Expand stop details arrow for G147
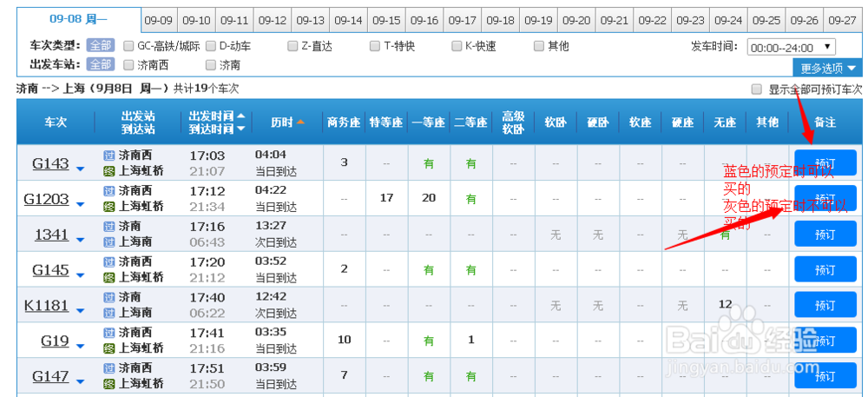This screenshot has width=868, height=397. [80, 381]
